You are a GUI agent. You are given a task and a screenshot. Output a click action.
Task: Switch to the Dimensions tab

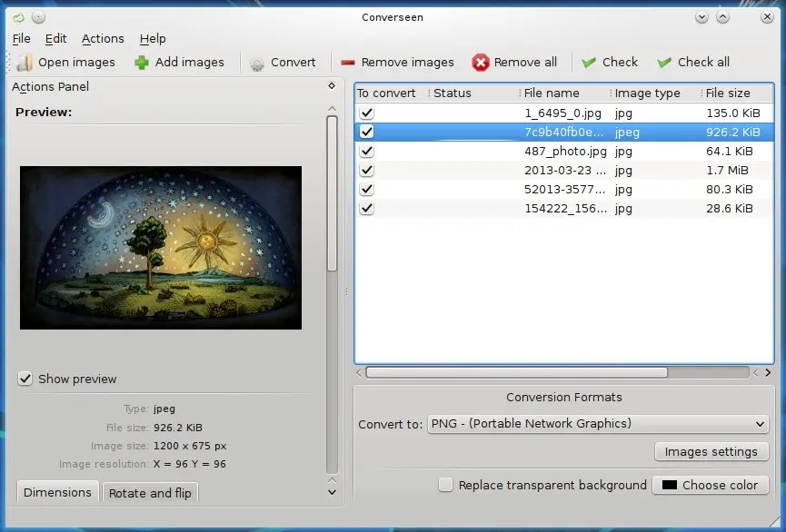[x=57, y=492]
